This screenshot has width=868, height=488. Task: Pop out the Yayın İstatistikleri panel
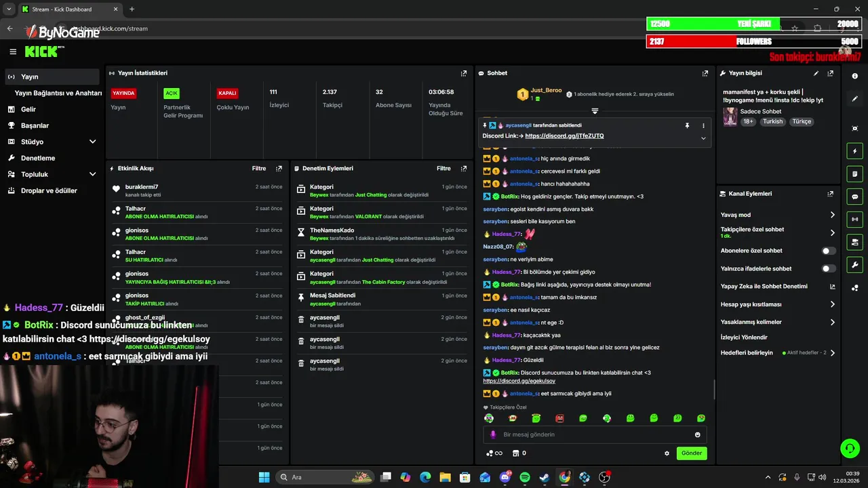(x=464, y=73)
